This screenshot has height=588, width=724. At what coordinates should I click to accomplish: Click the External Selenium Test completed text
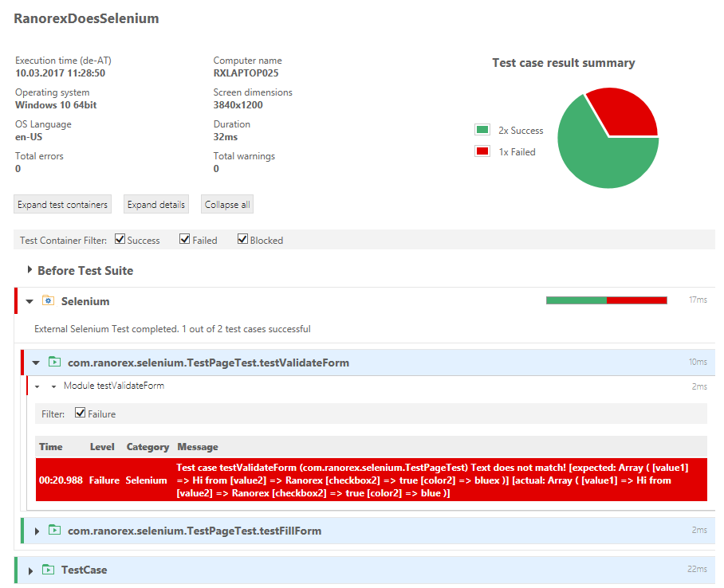pos(172,329)
